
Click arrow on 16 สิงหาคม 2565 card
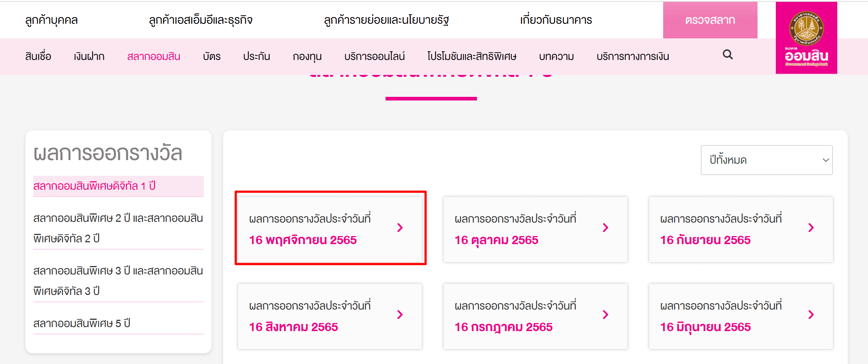(400, 315)
